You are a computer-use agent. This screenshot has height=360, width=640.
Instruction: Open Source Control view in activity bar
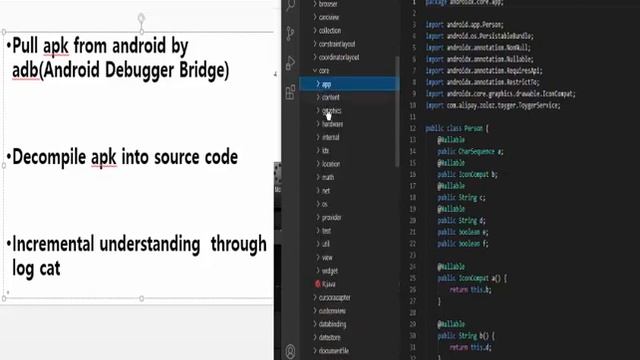[290, 33]
